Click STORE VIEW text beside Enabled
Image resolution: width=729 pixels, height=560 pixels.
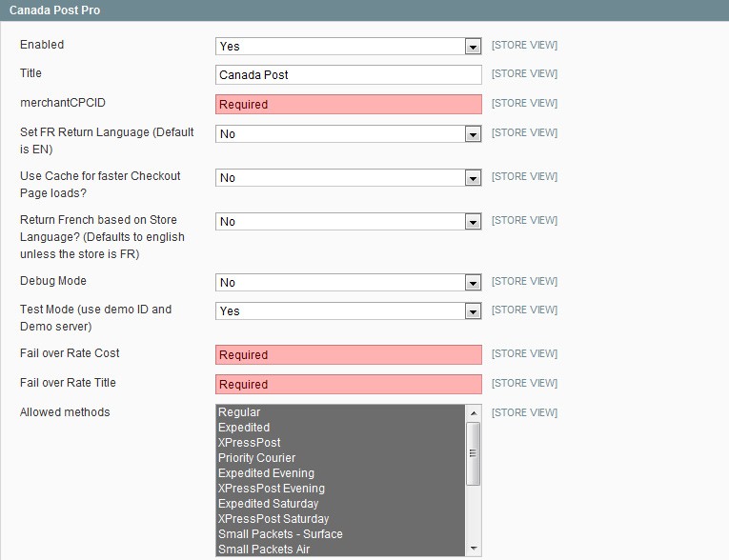pyautogui.click(x=524, y=45)
